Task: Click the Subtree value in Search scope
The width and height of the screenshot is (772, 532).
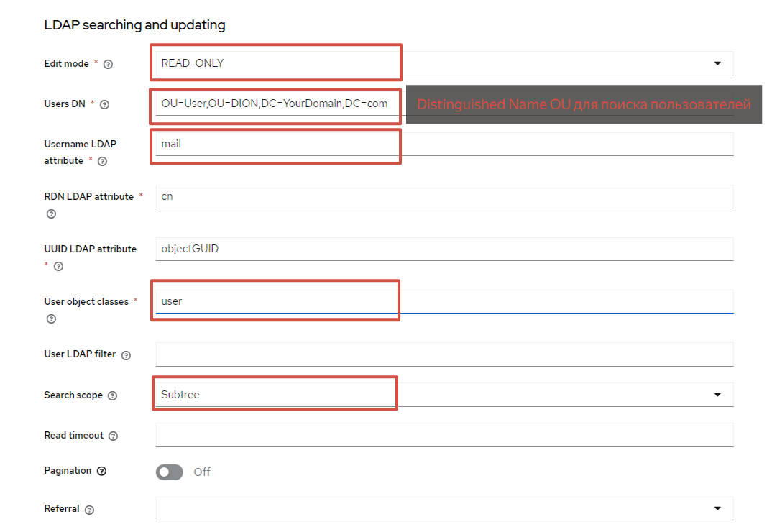Action: [x=180, y=395]
